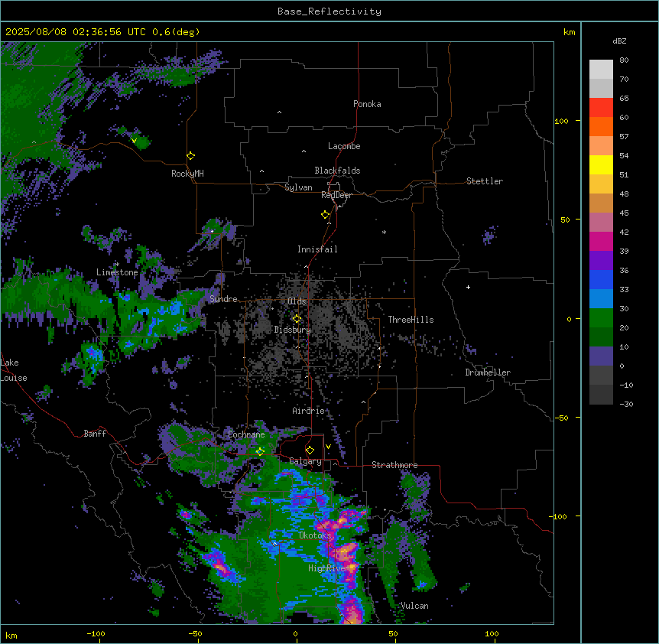Click the dark orange swatch between 60 and 57
This screenshot has width=659, height=644.
(601, 126)
